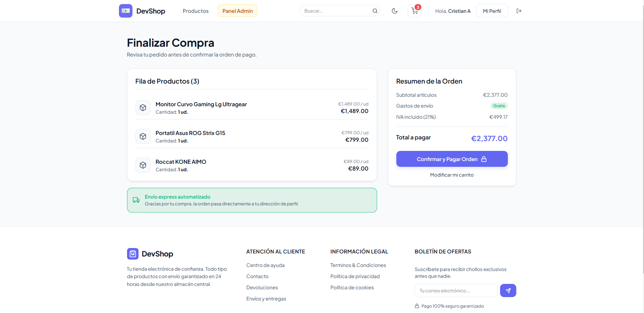Open the Panel Admin tab
The image size is (644, 313).
238,11
